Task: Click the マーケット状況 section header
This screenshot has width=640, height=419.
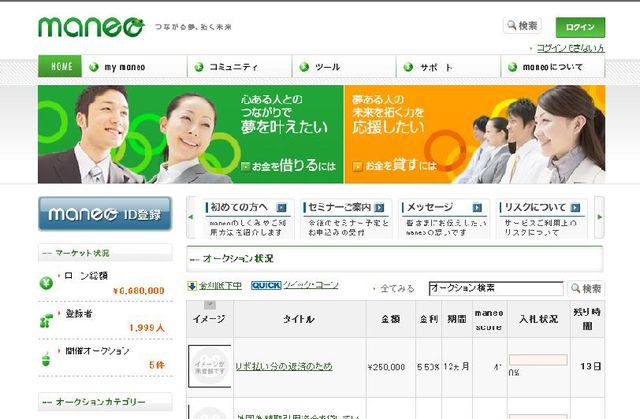Action: [105, 253]
